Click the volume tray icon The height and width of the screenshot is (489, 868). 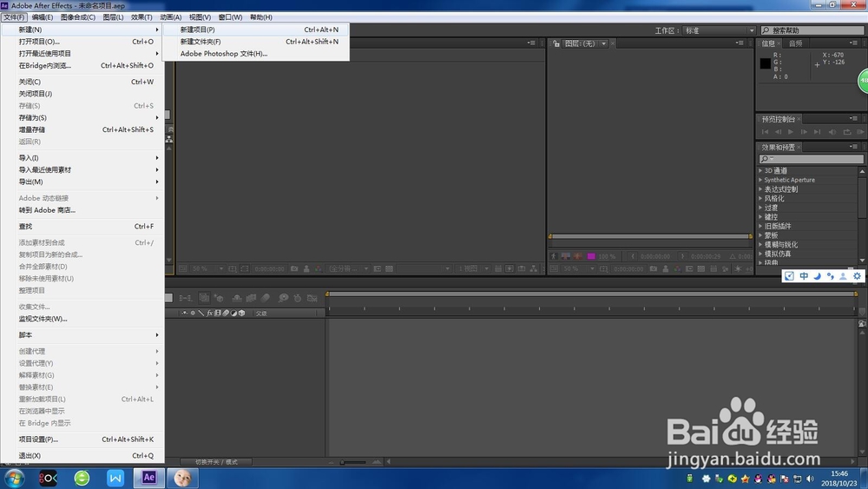[x=811, y=479]
